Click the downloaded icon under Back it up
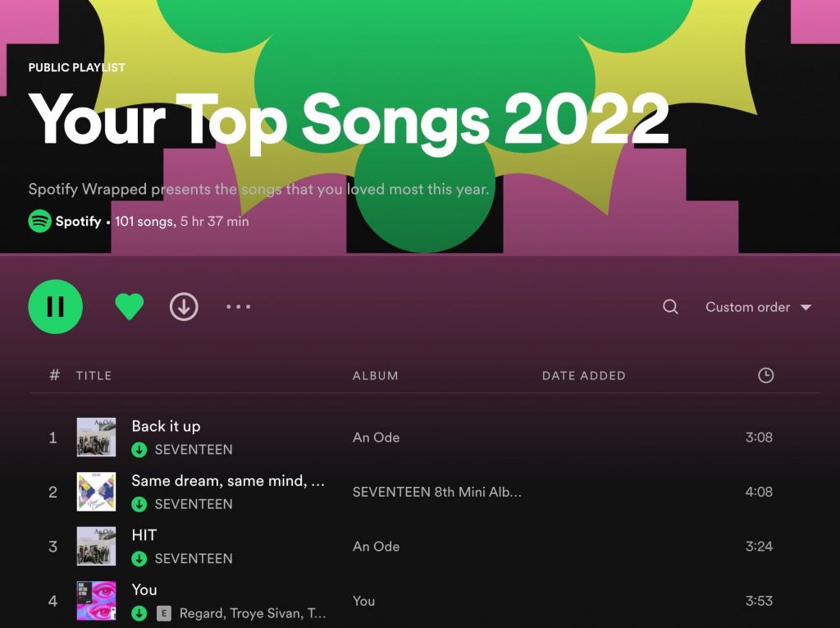Screen dimensions: 840x628 coord(139,449)
